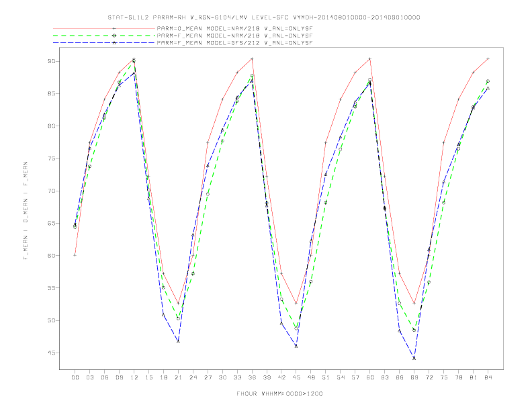Click the x-axis tick label 36

tap(252, 377)
